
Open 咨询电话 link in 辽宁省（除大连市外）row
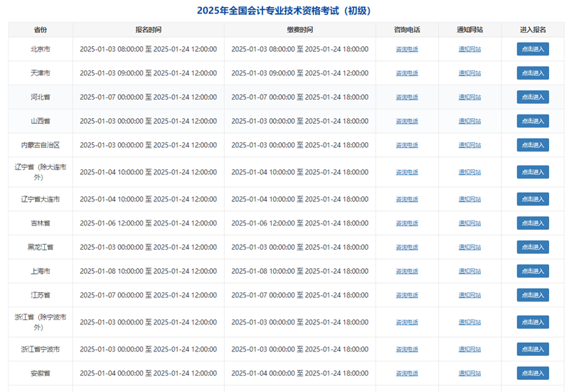(x=407, y=172)
